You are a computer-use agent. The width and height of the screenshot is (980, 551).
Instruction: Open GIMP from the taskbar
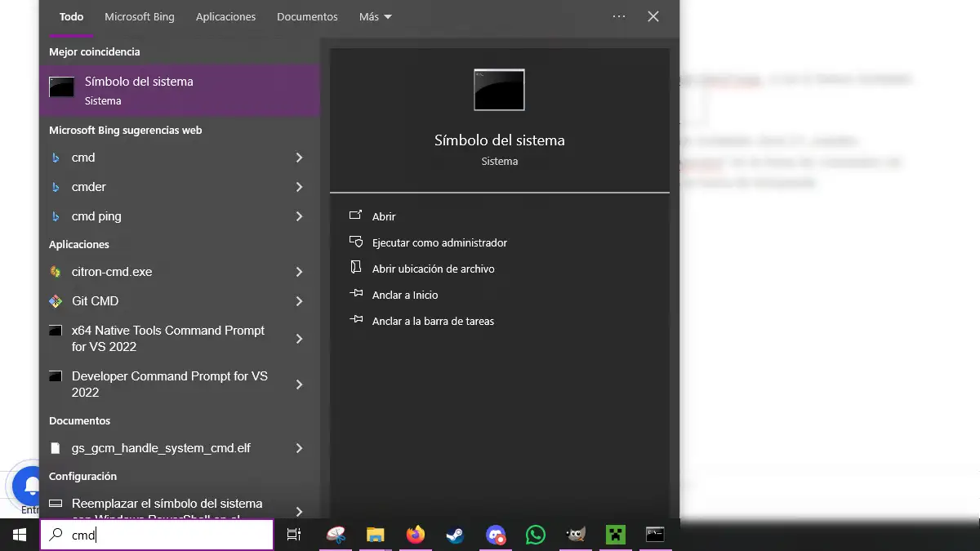click(x=575, y=535)
